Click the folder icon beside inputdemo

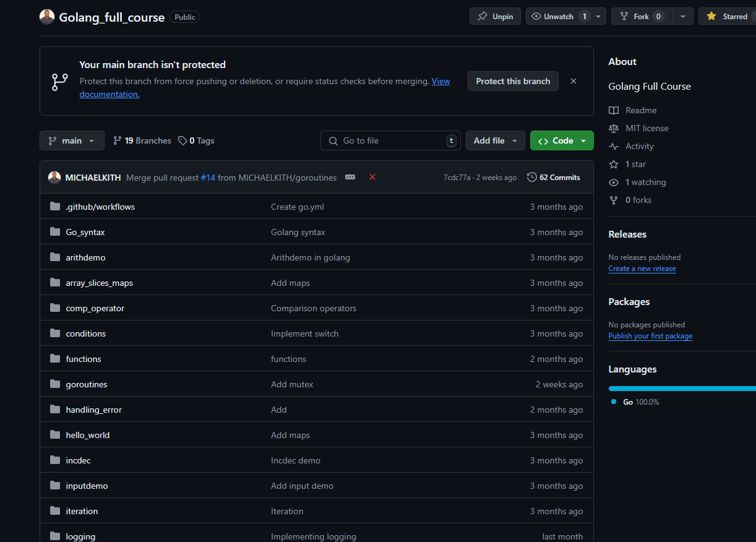pos(55,486)
